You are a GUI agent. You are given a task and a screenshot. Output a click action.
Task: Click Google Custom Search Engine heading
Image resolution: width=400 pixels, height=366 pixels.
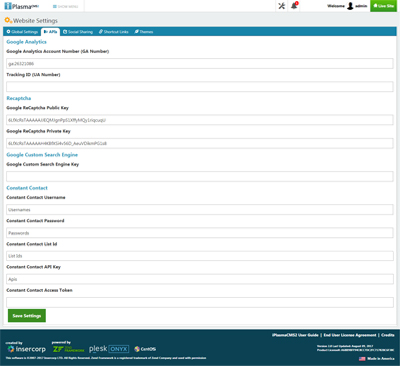click(42, 155)
